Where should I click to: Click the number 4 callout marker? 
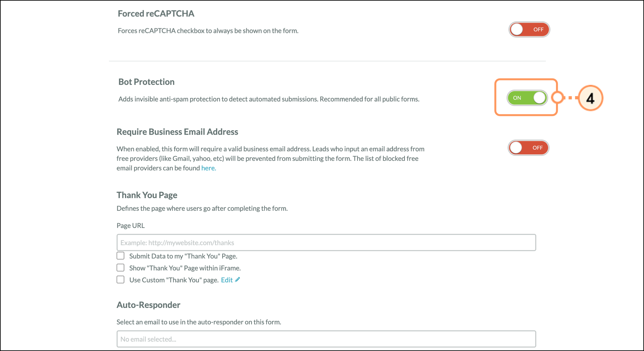590,98
